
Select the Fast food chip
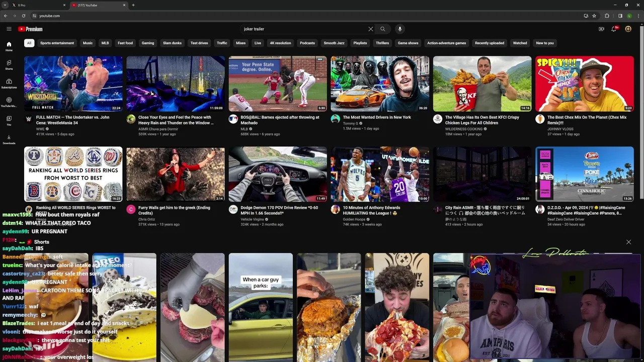pos(125,43)
